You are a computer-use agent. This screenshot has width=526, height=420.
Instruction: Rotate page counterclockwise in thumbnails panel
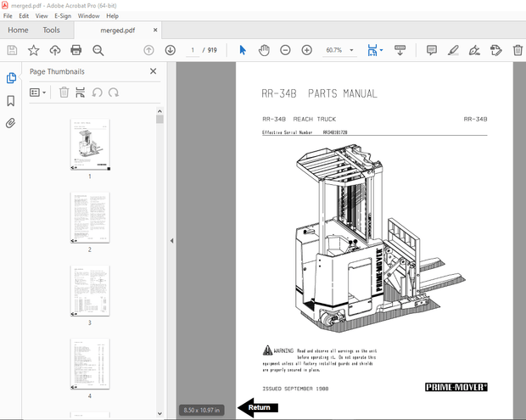click(98, 92)
